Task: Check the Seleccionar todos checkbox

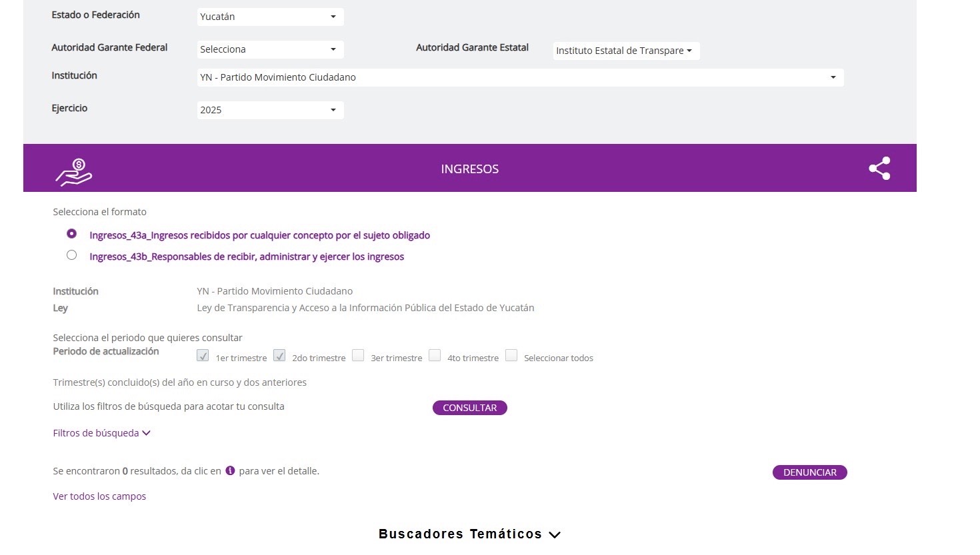Action: (511, 356)
